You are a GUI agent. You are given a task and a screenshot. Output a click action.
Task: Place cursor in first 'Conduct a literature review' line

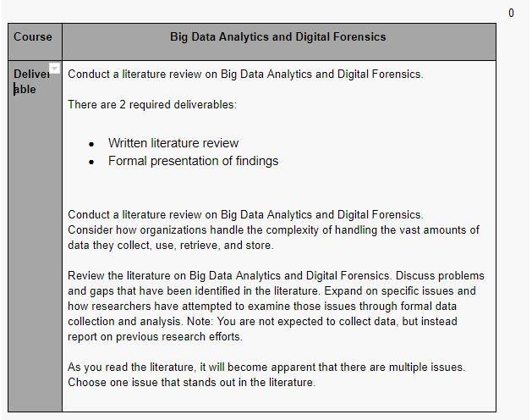click(x=245, y=74)
